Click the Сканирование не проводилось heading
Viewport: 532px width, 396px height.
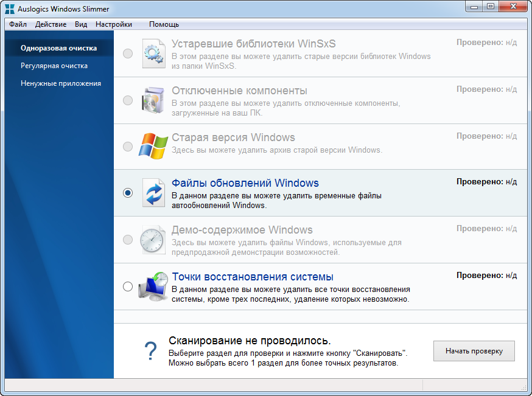point(250,341)
